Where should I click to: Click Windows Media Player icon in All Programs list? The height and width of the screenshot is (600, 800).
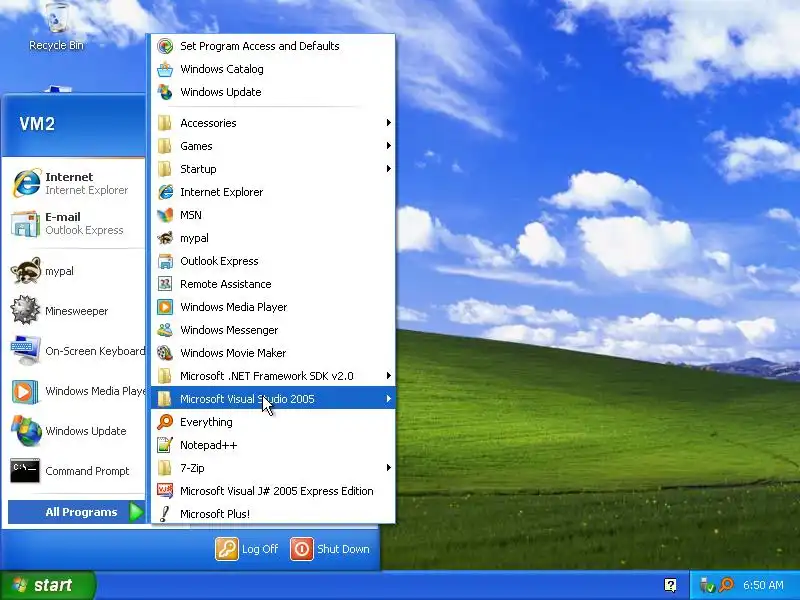tap(165, 307)
